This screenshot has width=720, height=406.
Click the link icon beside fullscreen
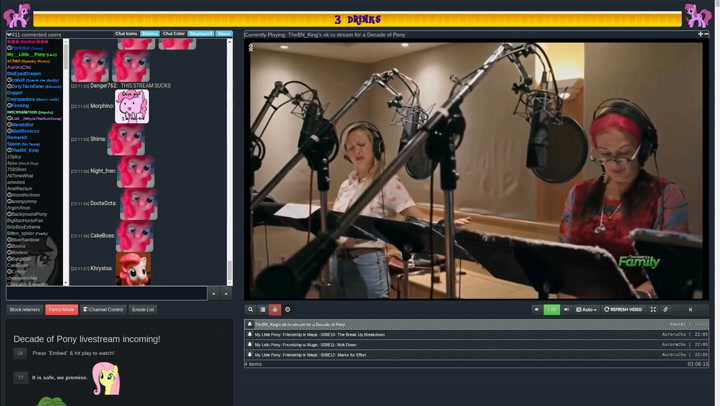coord(666,310)
